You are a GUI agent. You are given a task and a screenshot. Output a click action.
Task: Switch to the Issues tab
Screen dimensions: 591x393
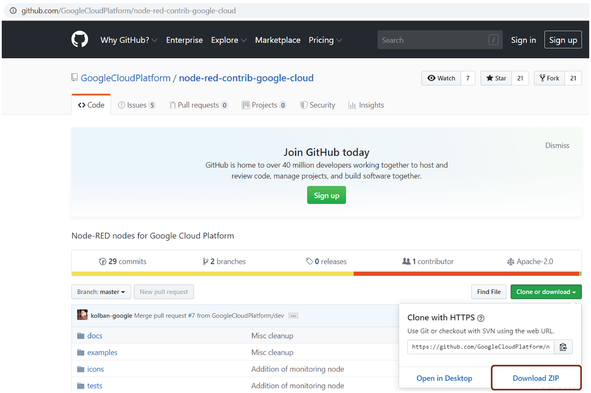tap(136, 105)
